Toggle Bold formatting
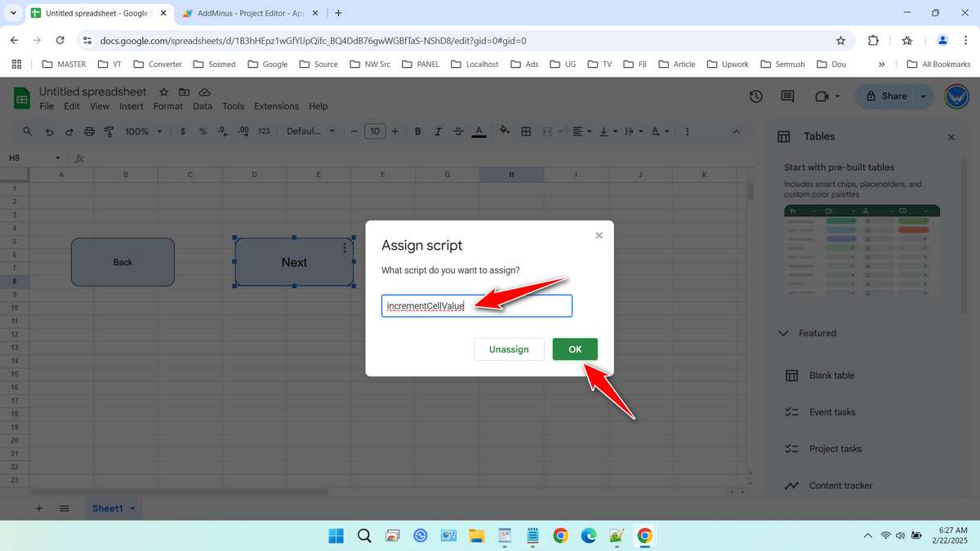Viewport: 980px width, 551px height. pyautogui.click(x=417, y=131)
